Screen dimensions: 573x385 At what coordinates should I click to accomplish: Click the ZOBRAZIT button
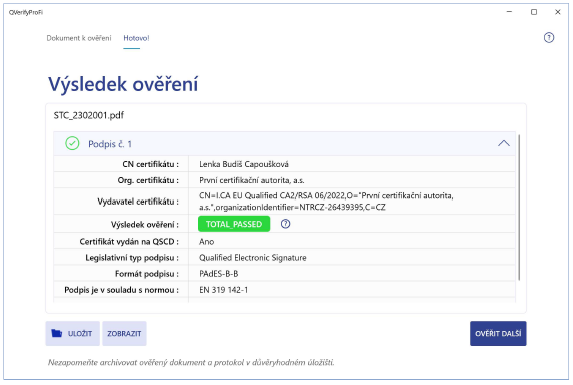[124, 333]
